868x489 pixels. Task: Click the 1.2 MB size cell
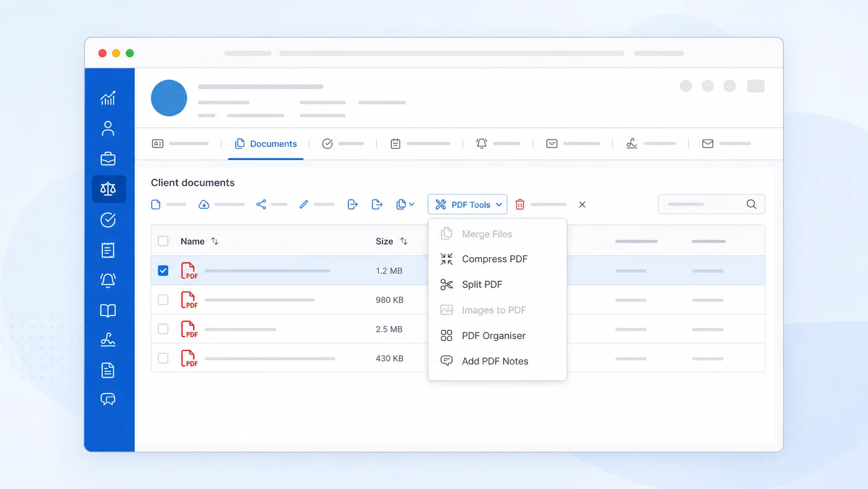click(x=389, y=271)
